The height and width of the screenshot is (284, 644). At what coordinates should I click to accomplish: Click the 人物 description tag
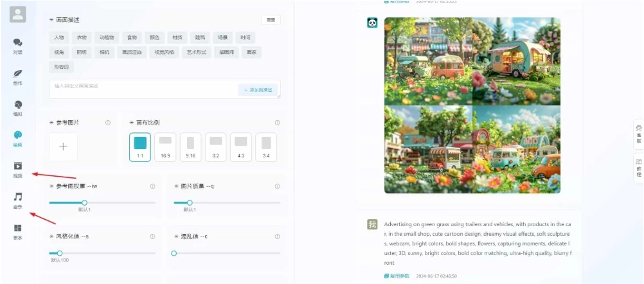coord(59,37)
